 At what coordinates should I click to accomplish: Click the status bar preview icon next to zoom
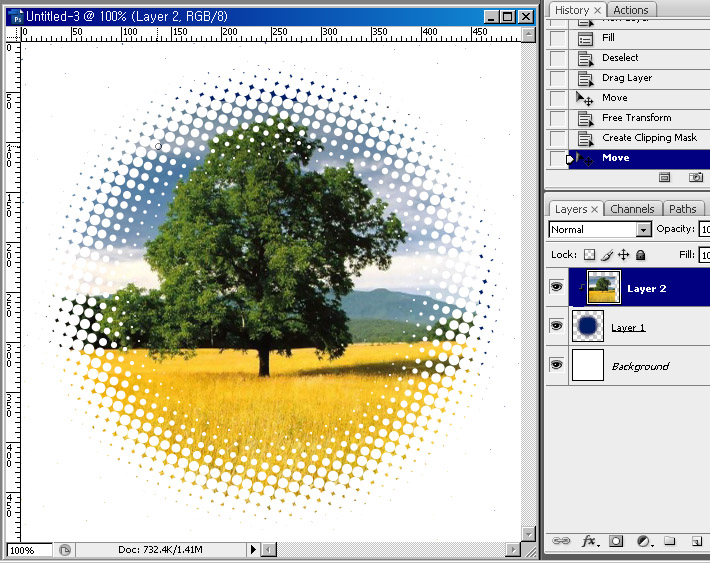[x=65, y=550]
